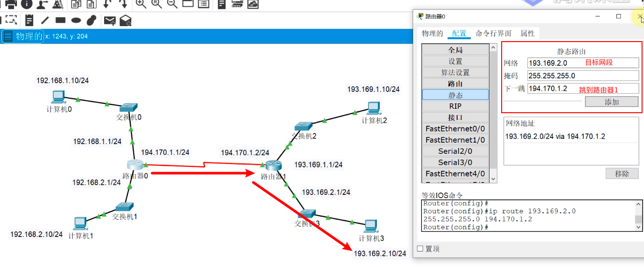Select the 路由器1 router icon

tap(274, 165)
